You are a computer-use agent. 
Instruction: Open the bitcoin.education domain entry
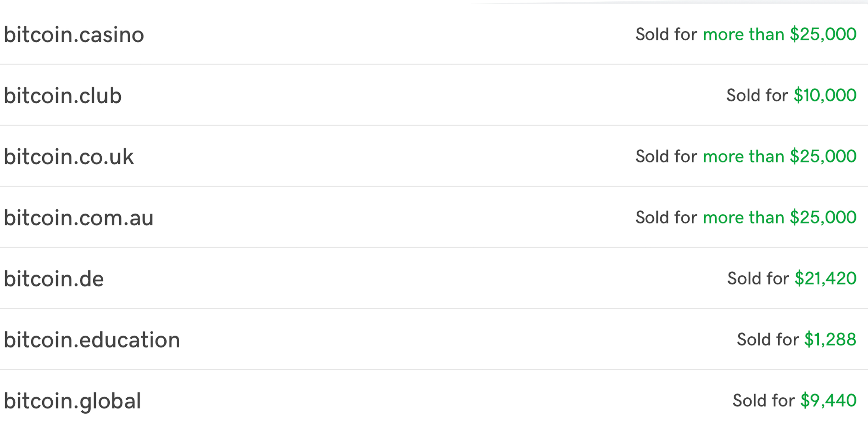92,340
